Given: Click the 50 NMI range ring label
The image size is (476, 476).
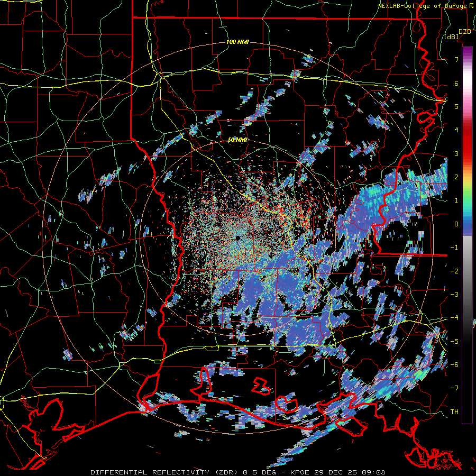Looking at the screenshot, I should pyautogui.click(x=237, y=140).
